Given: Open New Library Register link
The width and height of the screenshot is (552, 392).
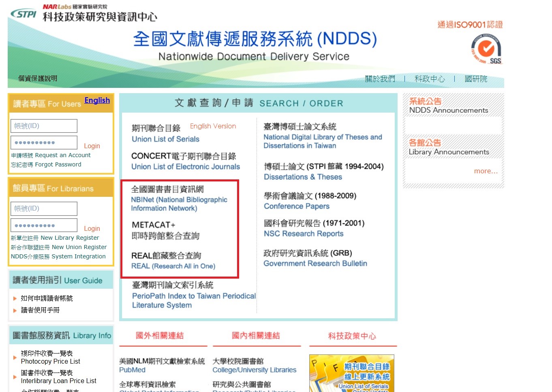Looking at the screenshot, I should pyautogui.click(x=55, y=238).
